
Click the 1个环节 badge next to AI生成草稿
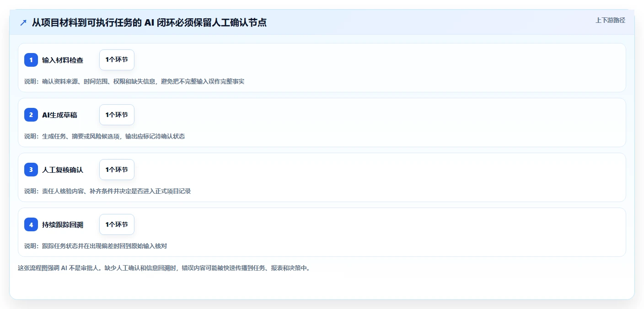pyautogui.click(x=117, y=115)
